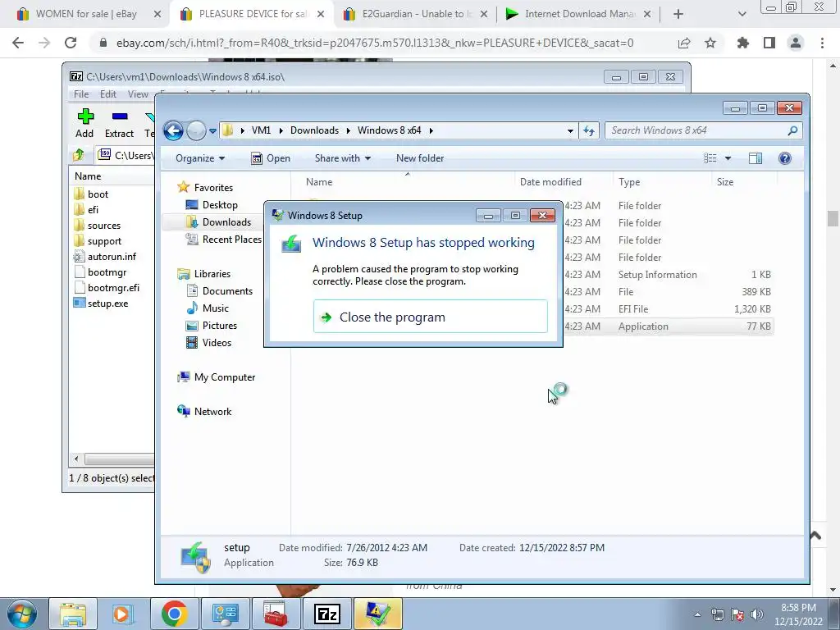The image size is (840, 630).
Task: Click the VM1 breadcrumb in address bar
Action: pos(262,130)
